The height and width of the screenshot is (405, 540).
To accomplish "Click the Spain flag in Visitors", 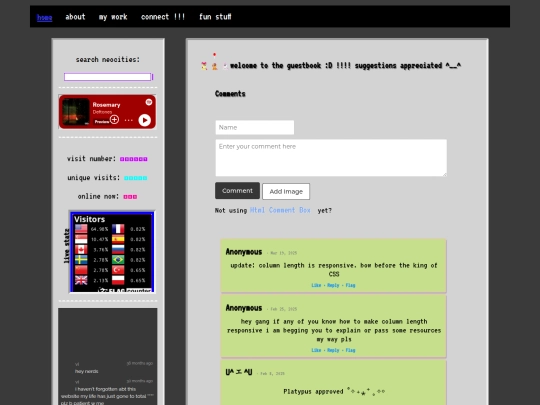I will tap(118, 239).
